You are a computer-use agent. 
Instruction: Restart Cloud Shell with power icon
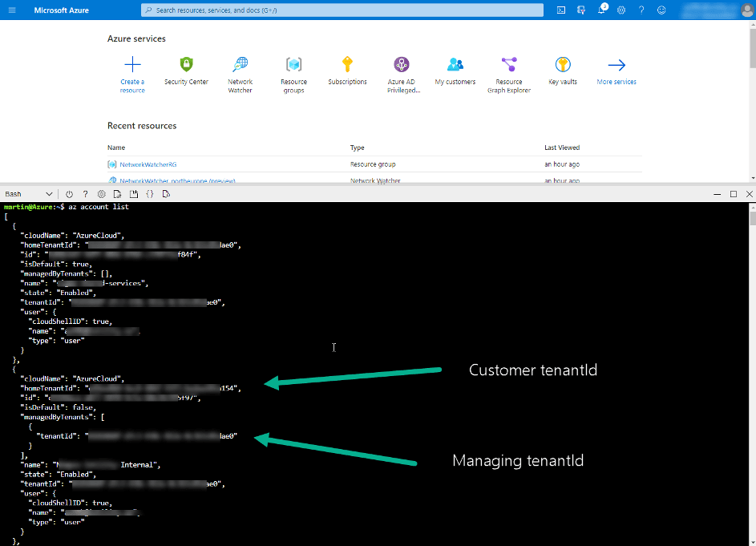(70, 194)
